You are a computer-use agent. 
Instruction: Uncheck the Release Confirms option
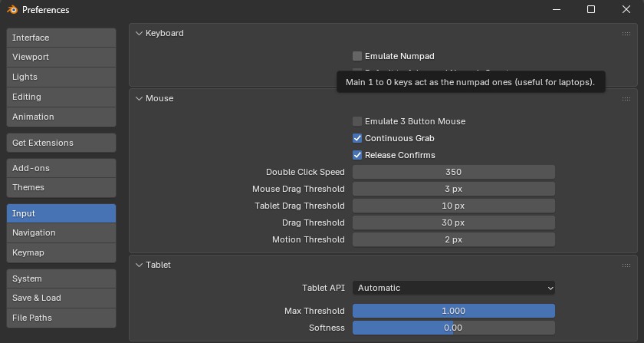[x=357, y=155]
